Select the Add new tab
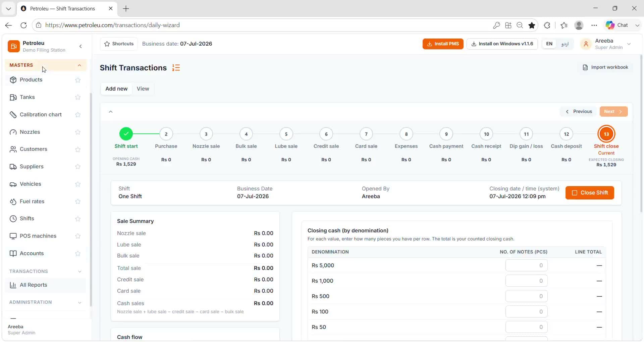The height and width of the screenshot is (342, 644). point(116,89)
